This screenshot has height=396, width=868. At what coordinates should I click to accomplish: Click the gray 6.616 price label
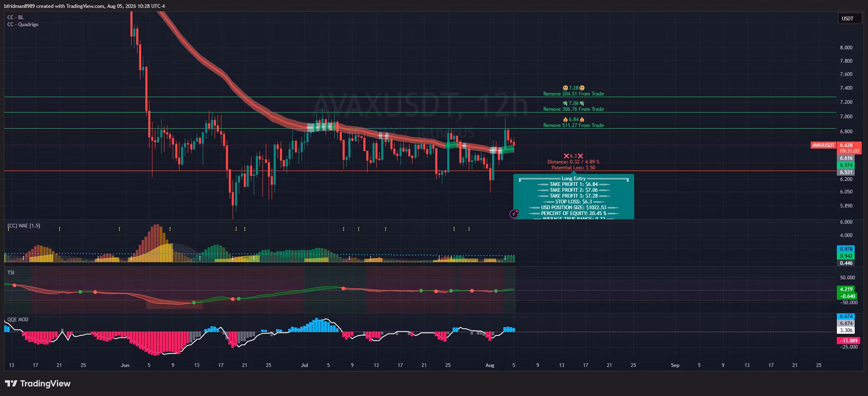[x=846, y=158]
